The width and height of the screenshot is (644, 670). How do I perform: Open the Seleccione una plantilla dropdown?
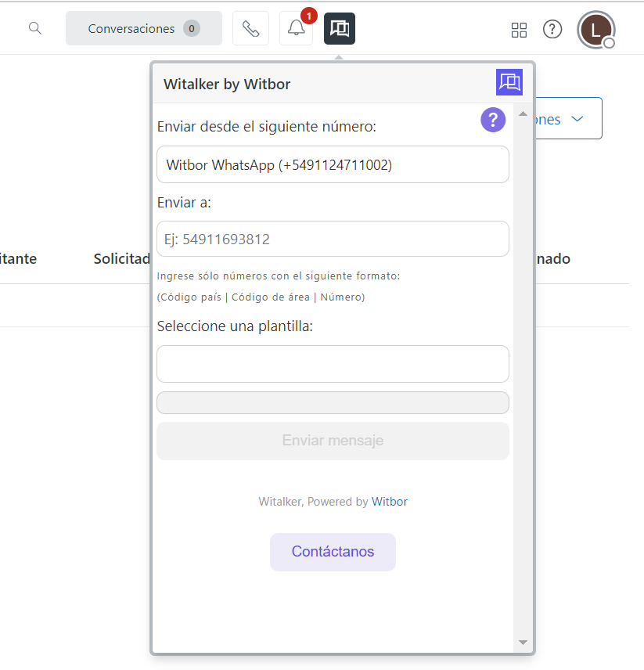(x=333, y=363)
